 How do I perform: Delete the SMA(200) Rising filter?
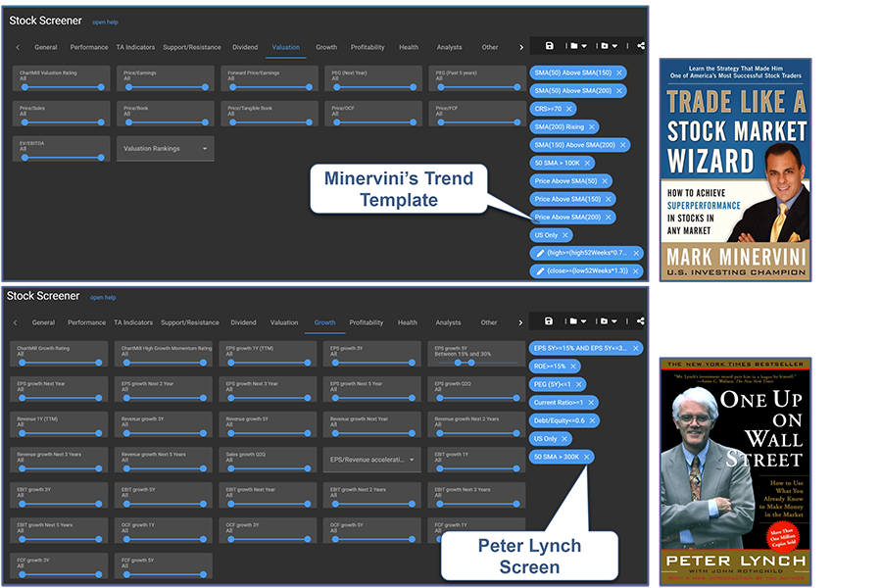(x=594, y=127)
